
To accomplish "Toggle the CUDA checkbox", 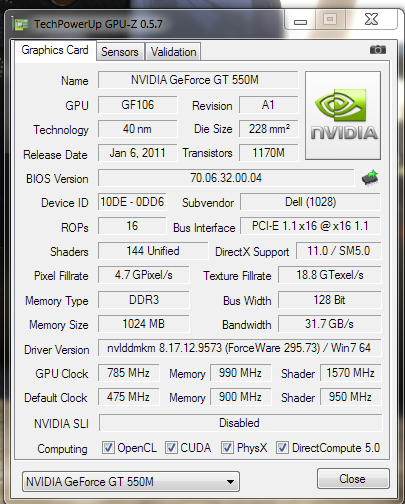I will (x=171, y=447).
